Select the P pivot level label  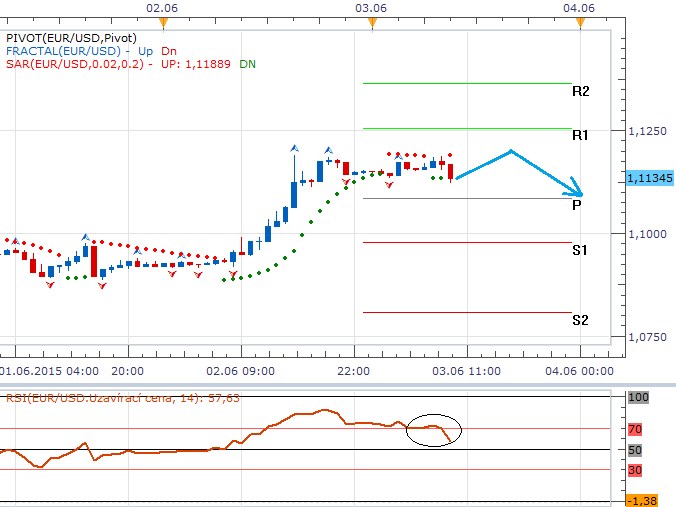pyautogui.click(x=577, y=205)
